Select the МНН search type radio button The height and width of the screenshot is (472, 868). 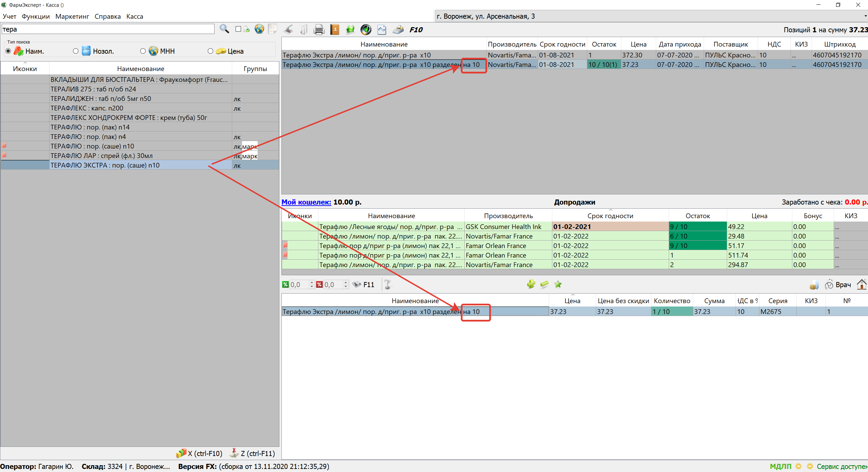pos(143,51)
